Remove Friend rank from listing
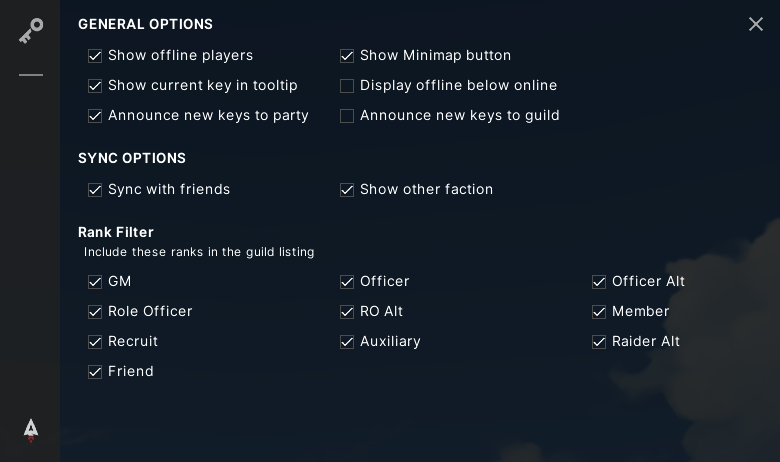780x462 pixels. [95, 372]
